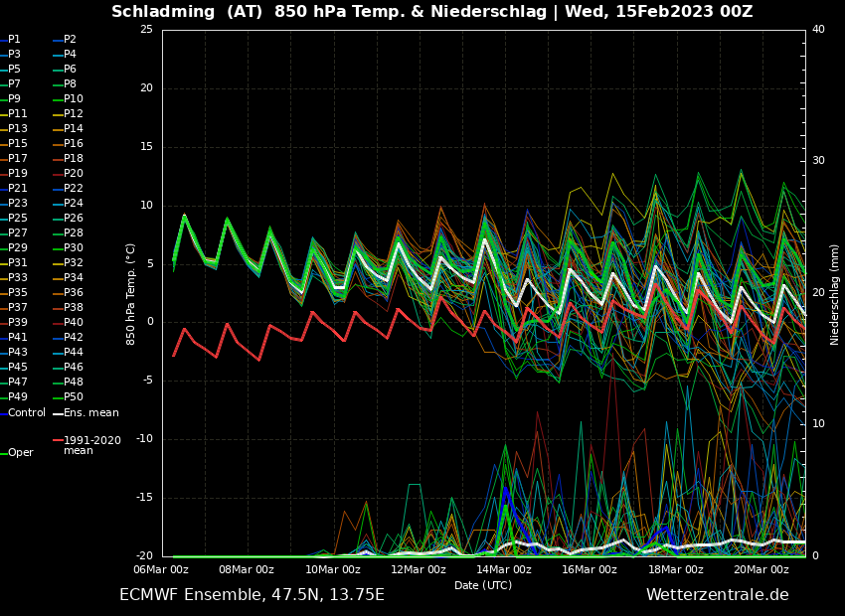
Task: Click the P1 legend entry
Action: pos(14,40)
